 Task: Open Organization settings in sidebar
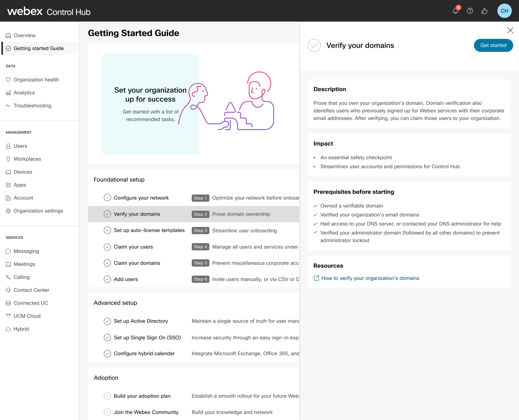click(x=38, y=211)
